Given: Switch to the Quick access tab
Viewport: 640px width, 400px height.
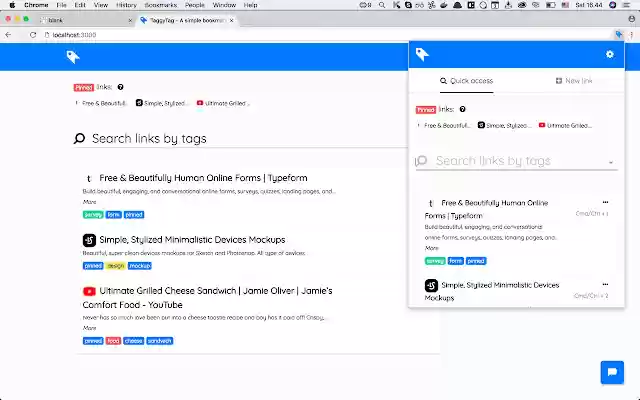Looking at the screenshot, I should point(467,81).
